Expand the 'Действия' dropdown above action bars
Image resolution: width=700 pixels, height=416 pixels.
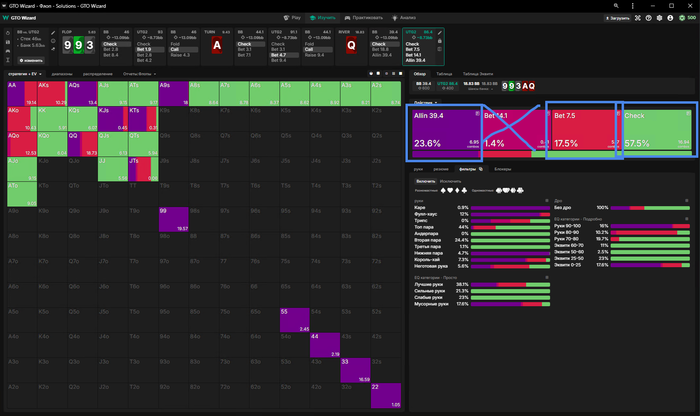coord(425,103)
